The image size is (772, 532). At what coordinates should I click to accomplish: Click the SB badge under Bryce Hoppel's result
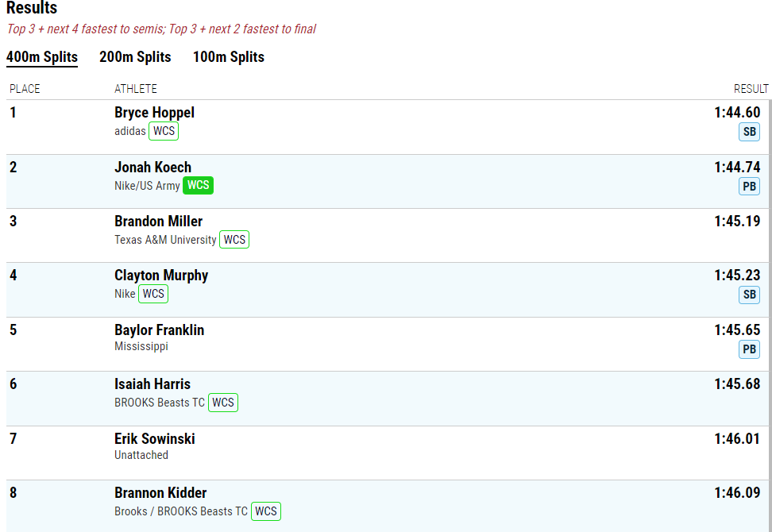point(749,132)
